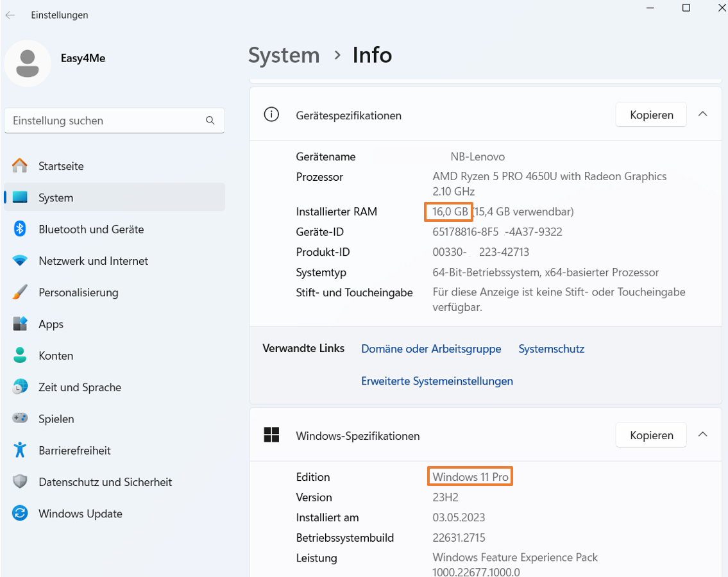
Task: Click the Windows Update sync icon
Action: pyautogui.click(x=20, y=513)
